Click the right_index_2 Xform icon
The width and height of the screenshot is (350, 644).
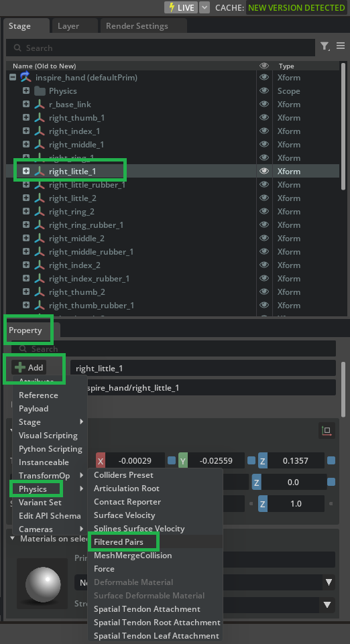point(40,265)
